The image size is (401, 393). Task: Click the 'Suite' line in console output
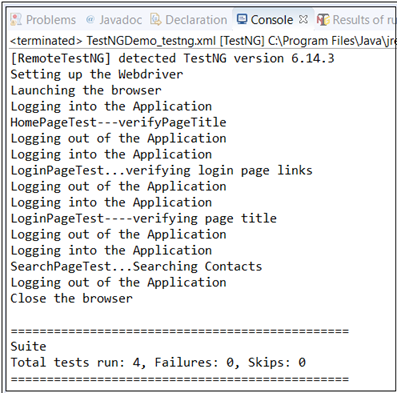point(28,346)
